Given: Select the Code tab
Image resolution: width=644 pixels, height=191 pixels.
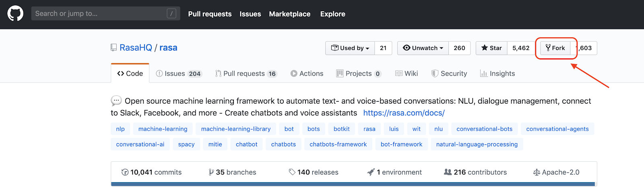Looking at the screenshot, I should coord(130,73).
